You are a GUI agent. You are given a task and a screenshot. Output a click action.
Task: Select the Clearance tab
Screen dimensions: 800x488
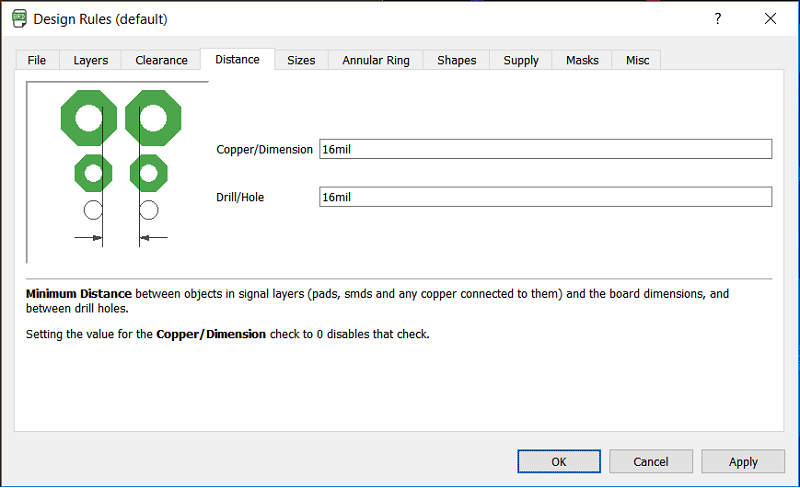(x=161, y=60)
